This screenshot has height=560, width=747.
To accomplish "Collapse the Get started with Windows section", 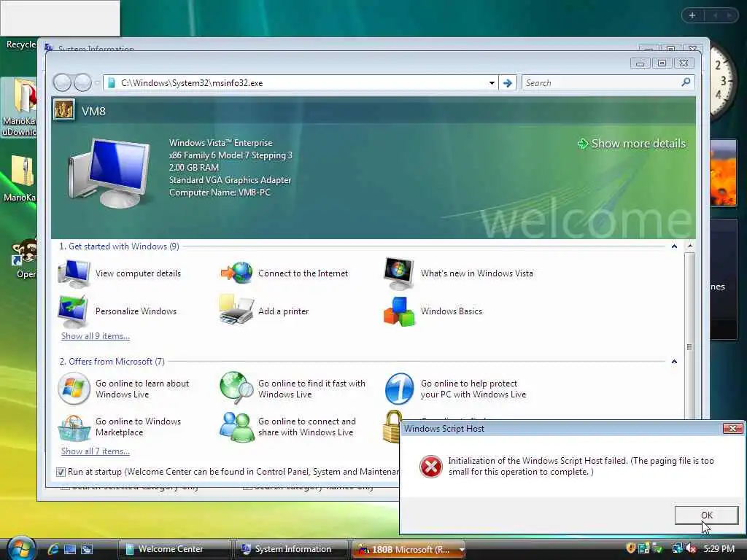I will (674, 246).
